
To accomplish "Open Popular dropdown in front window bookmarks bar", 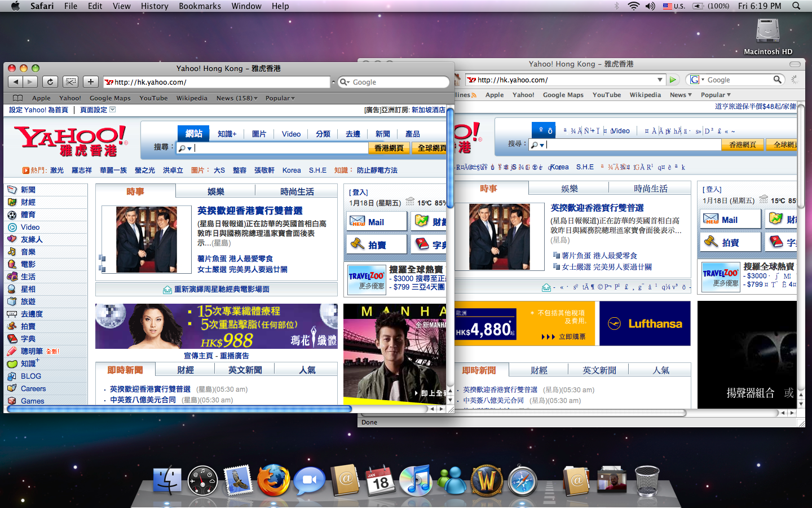I will click(280, 98).
